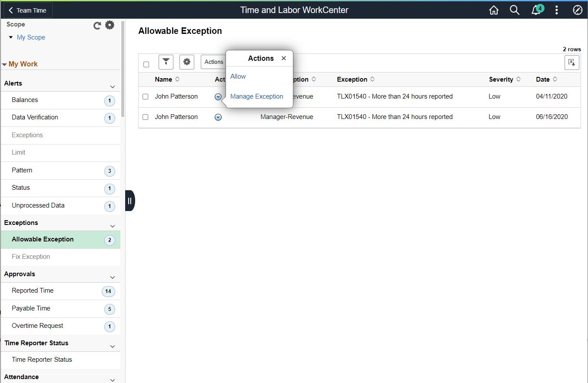Go to the Home icon
This screenshot has height=383, width=588.
click(494, 10)
